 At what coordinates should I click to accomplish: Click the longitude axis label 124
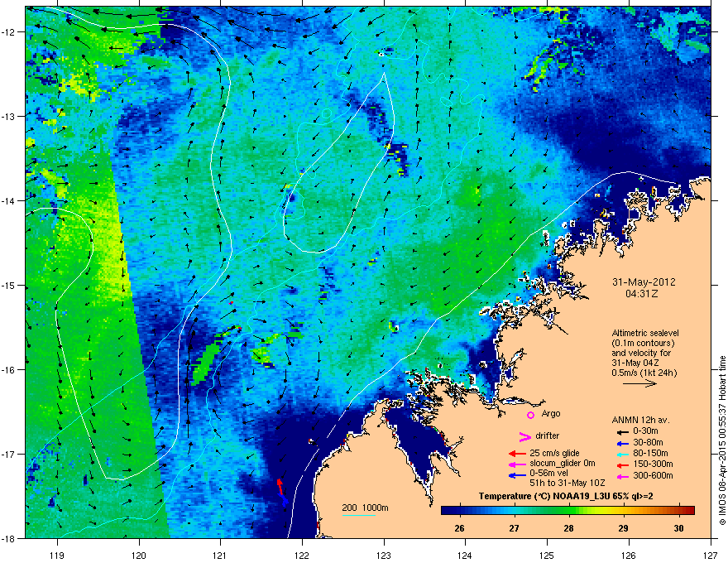(x=465, y=555)
